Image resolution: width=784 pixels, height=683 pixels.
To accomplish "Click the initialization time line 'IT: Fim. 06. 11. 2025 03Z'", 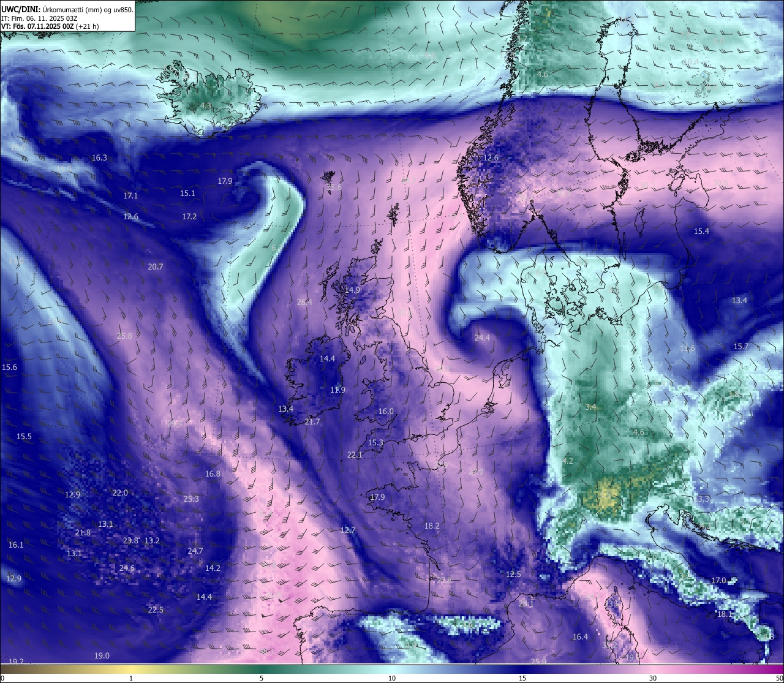I will [39, 18].
